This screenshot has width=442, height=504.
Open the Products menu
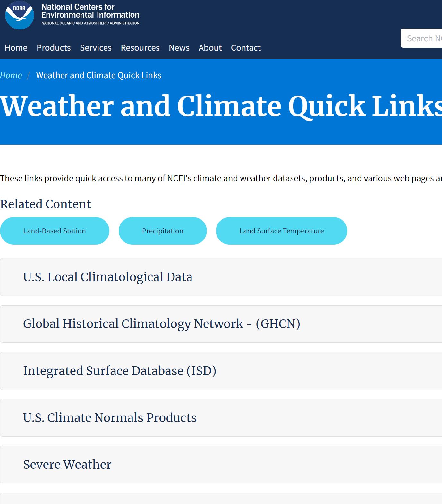point(54,48)
